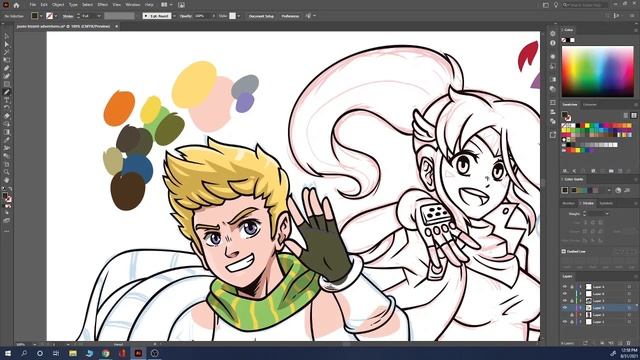Select the Direct Selection tool
The image size is (640, 360).
[7, 44]
